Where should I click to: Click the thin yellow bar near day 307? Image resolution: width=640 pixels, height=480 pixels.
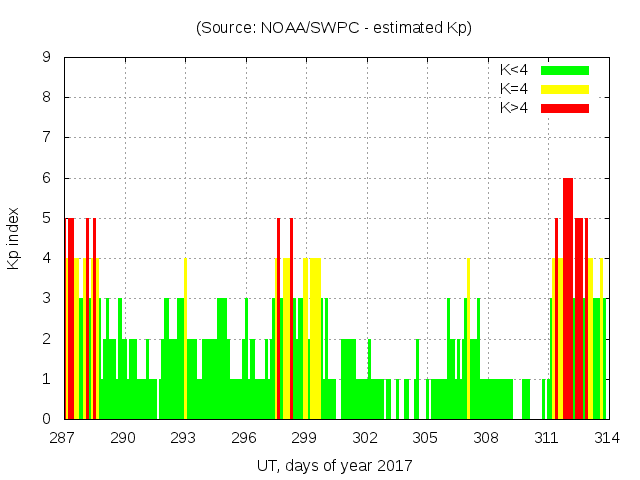[x=468, y=340]
